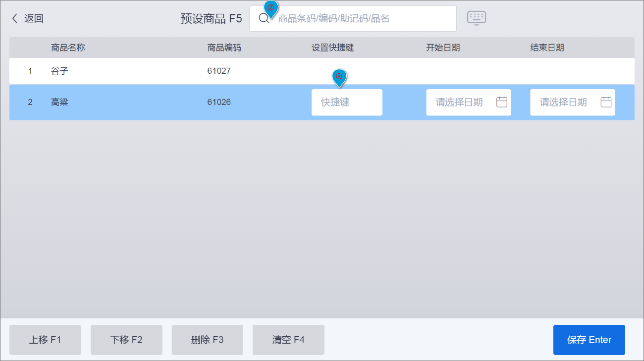Save with the 保存 Enter button
644x361 pixels.
click(x=589, y=340)
